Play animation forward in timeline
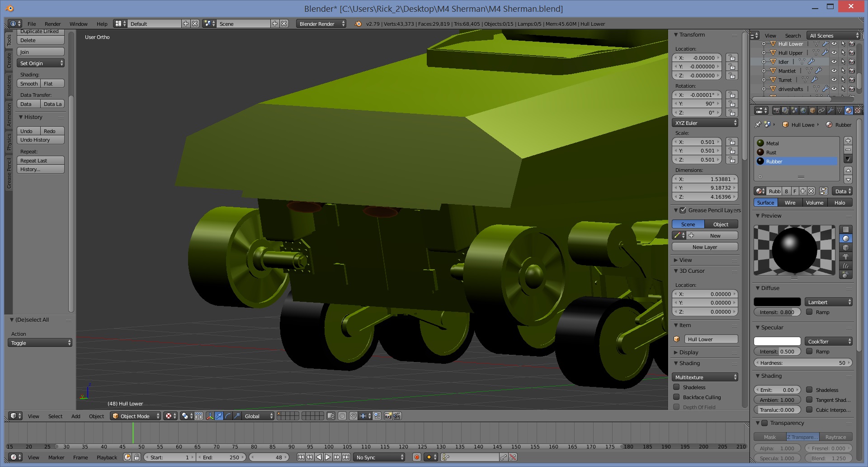The image size is (868, 467). click(328, 457)
